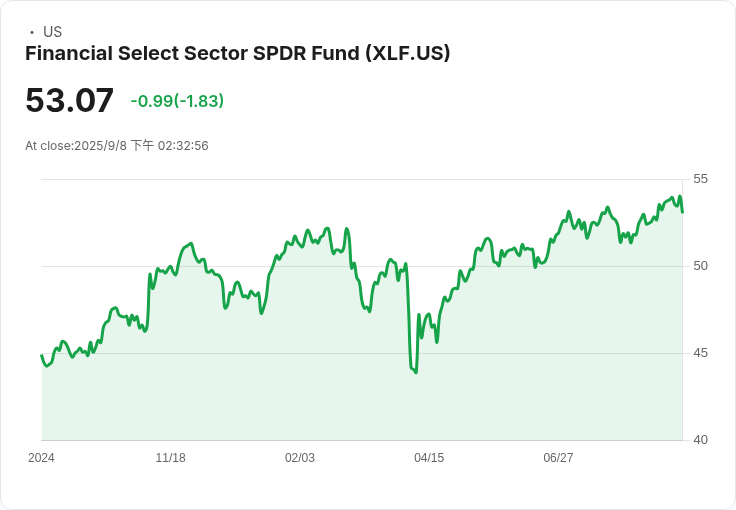Click the current price 53.07
Image resolution: width=736 pixels, height=510 pixels.
(69, 100)
